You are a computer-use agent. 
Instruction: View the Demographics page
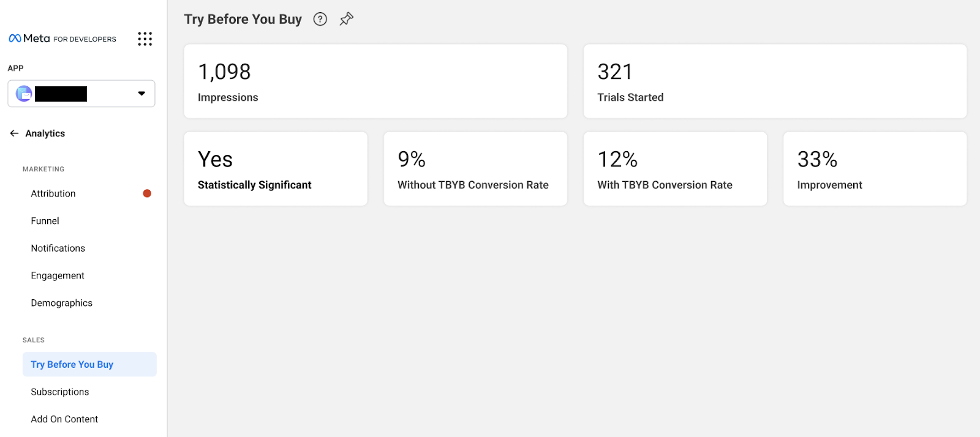coord(62,304)
